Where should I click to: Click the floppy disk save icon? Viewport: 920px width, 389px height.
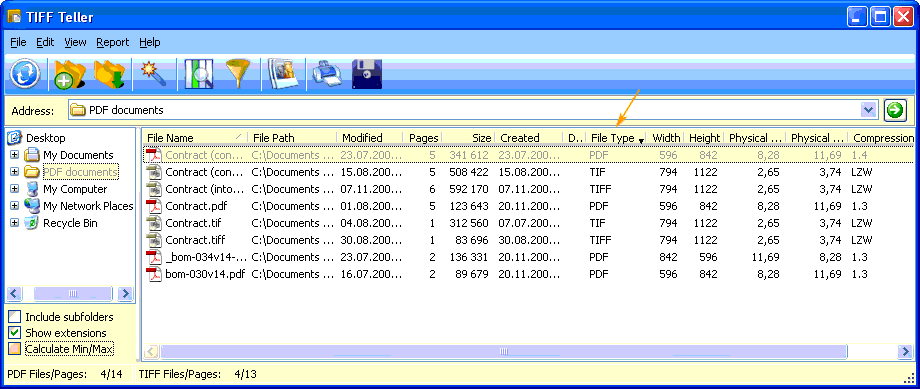(x=367, y=75)
